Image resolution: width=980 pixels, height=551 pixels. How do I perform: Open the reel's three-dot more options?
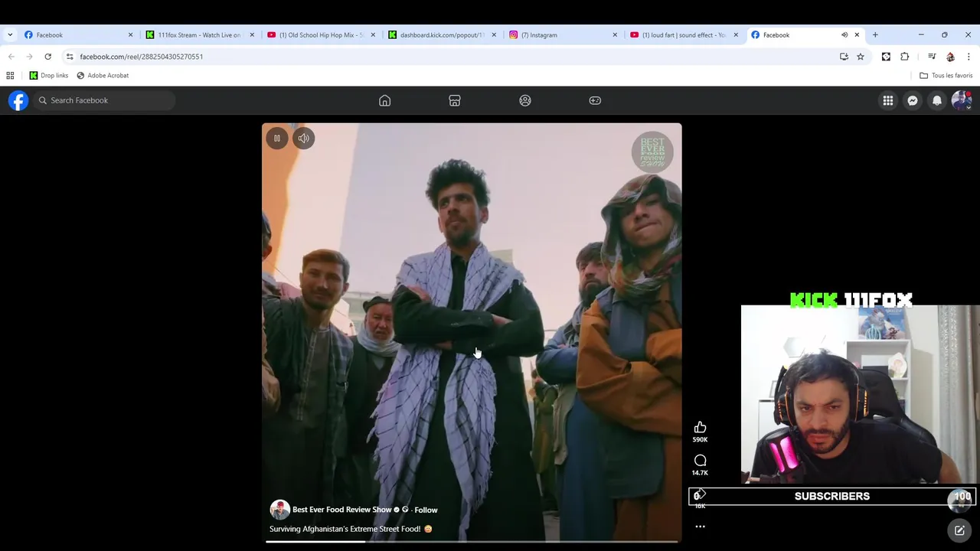(x=700, y=527)
